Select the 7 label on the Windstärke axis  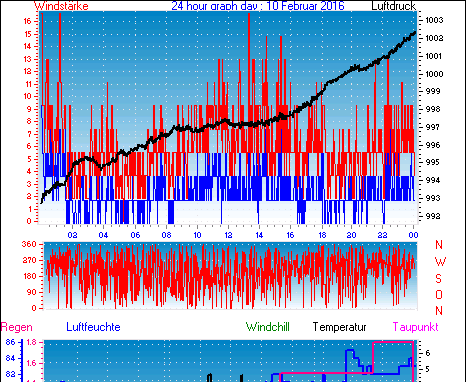[x=29, y=134]
